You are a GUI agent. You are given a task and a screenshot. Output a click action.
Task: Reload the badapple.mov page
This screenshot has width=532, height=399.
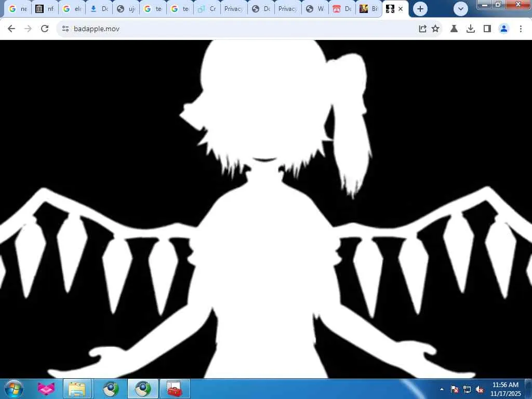(x=45, y=29)
